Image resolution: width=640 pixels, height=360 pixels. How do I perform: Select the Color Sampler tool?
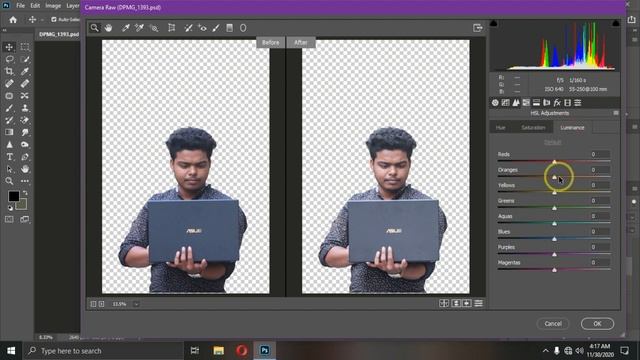[139, 28]
